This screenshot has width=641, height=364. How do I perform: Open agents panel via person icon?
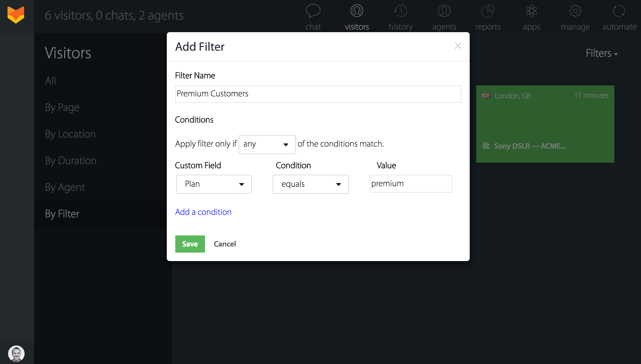[444, 11]
